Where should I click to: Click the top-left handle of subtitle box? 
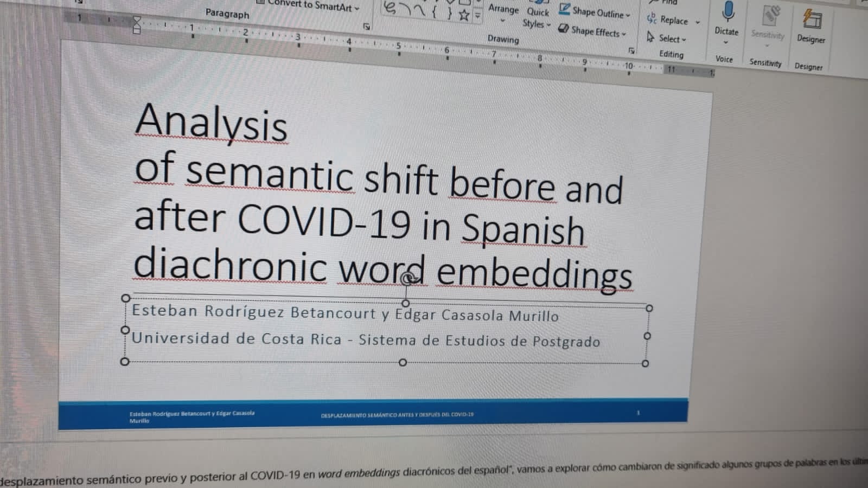pos(126,298)
